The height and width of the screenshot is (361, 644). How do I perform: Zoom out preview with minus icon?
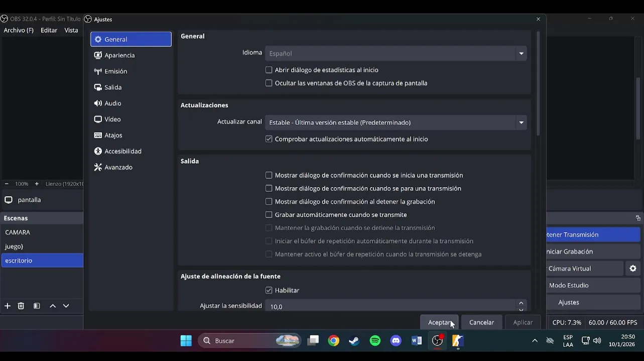coord(7,184)
